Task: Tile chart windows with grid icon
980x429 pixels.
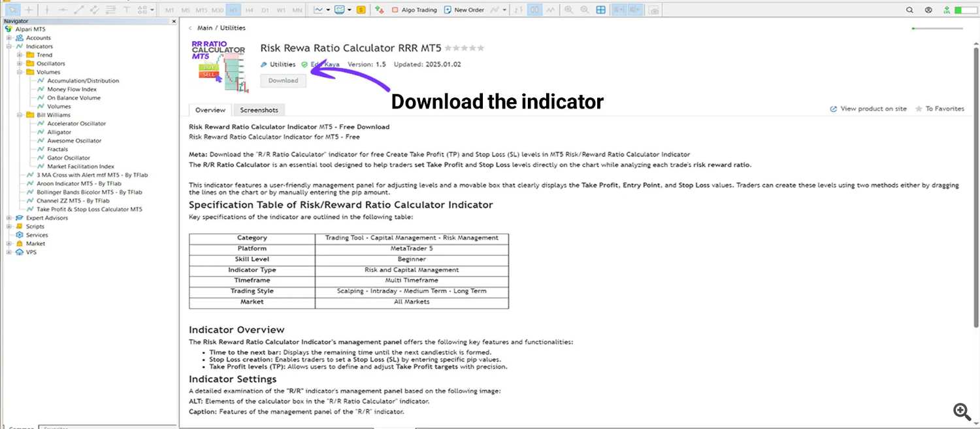Action: [x=600, y=10]
